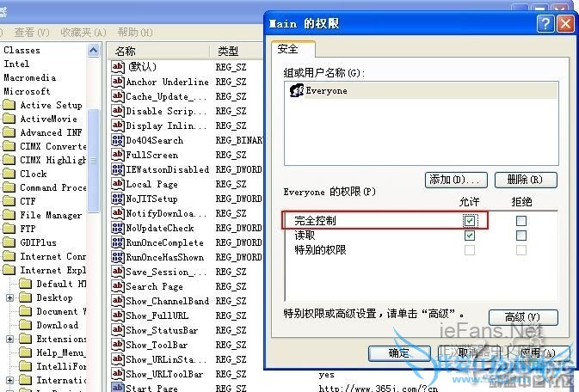
Task: Select the (默认) string value icon
Action: coord(118,67)
